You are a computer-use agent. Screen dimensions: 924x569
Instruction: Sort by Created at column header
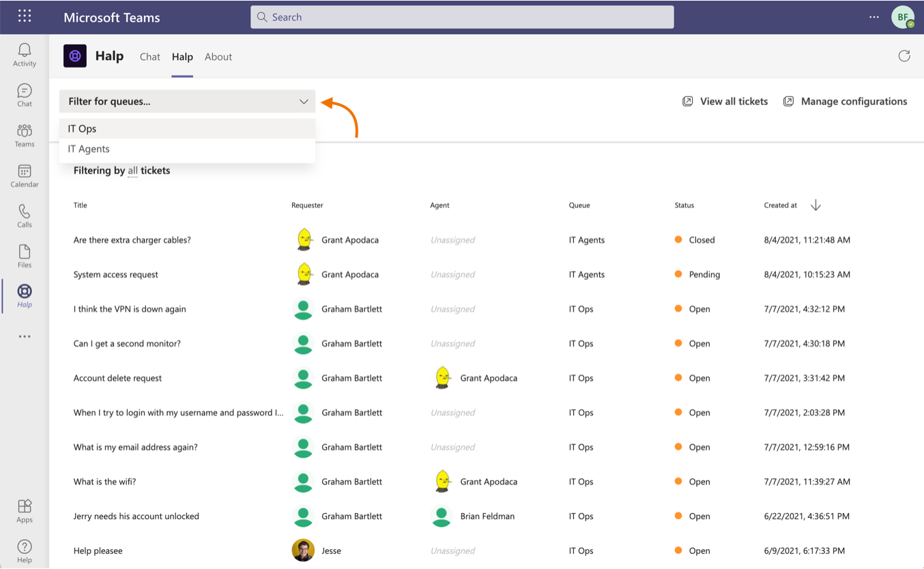click(781, 205)
